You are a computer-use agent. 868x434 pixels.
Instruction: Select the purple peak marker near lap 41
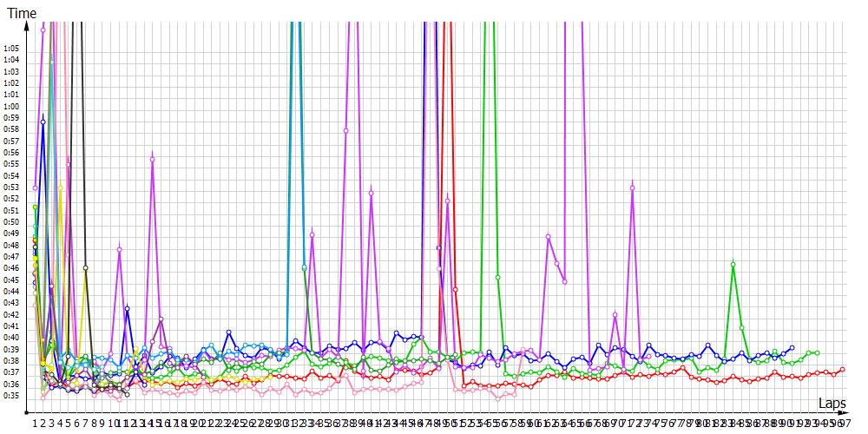tap(371, 193)
